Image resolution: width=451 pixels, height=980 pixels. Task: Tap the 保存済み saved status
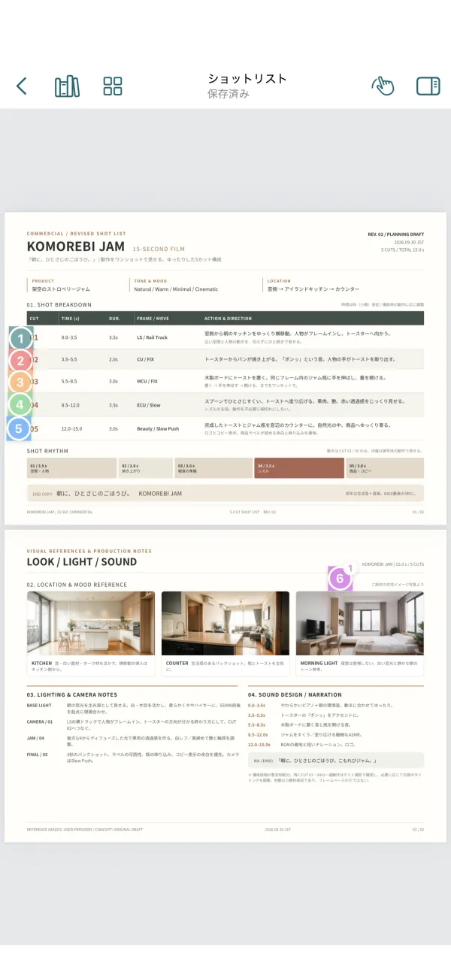click(x=229, y=94)
